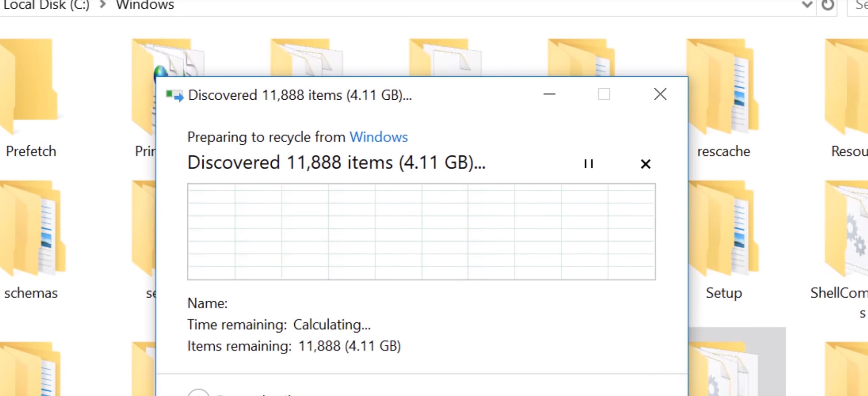Click inside the search box
Viewport: 868px width, 396px height.
tap(859, 5)
